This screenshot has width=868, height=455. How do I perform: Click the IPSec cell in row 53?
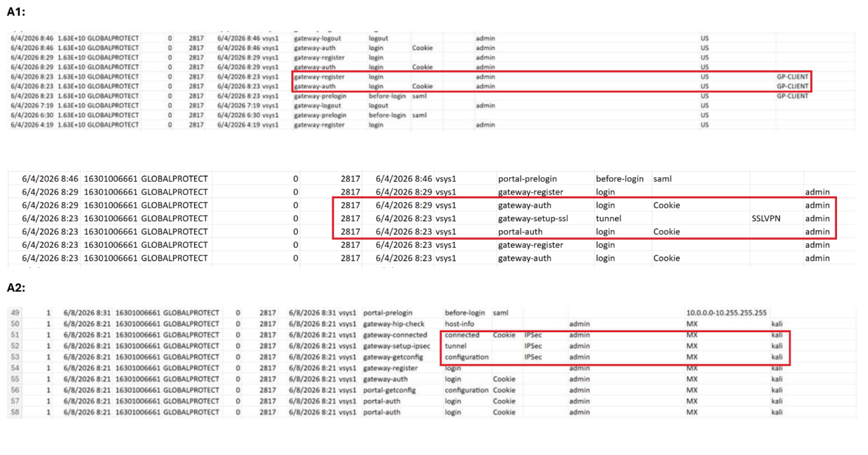coord(533,357)
